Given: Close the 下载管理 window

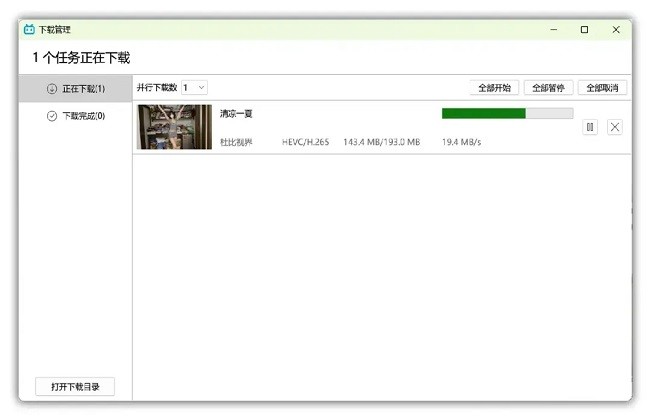Looking at the screenshot, I should (x=615, y=30).
